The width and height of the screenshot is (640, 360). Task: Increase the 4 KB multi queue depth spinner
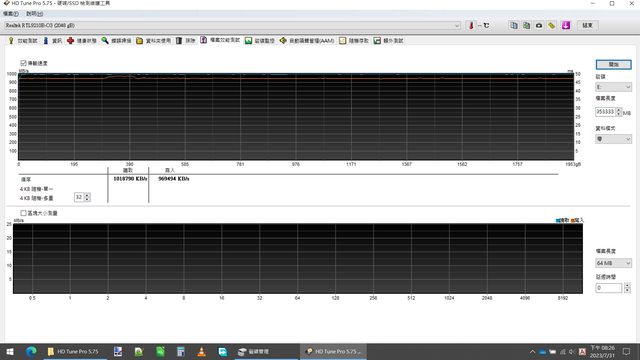(87, 195)
